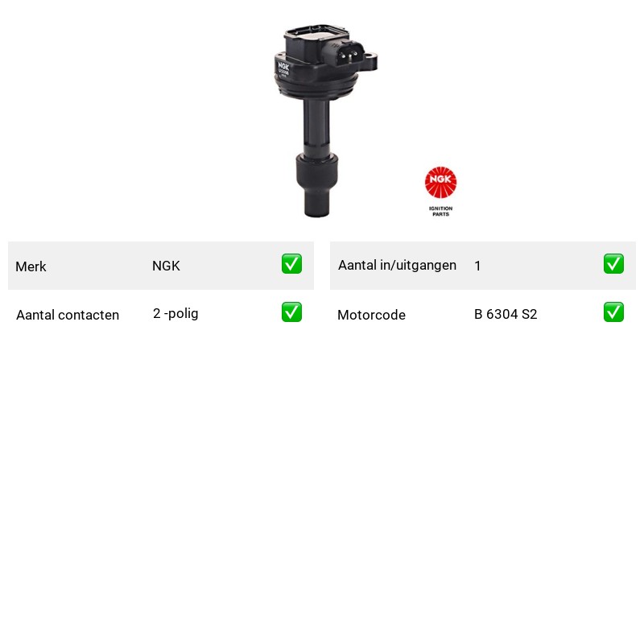Click the connector plug on the coil image

[x=348, y=54]
